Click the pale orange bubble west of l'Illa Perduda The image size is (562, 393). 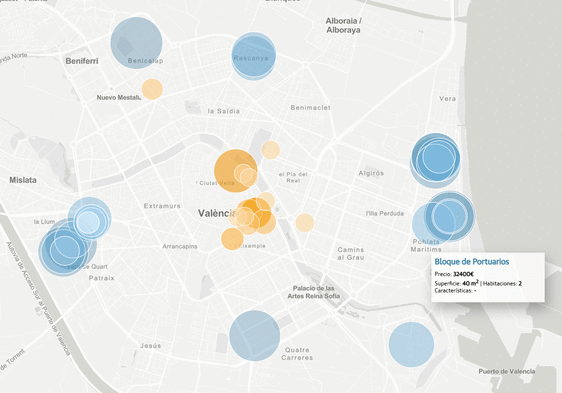[305, 223]
